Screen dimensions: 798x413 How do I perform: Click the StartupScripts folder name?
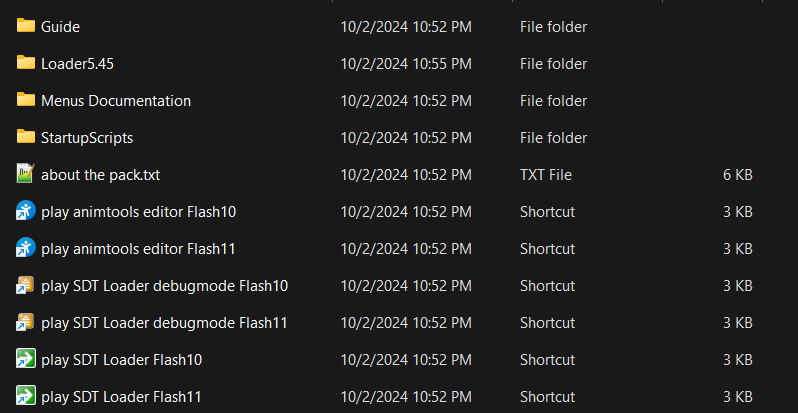[87, 138]
